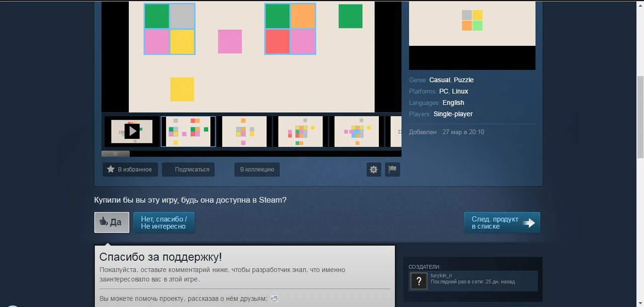Click the text 'Последний раз в сети: 25 дн. назад'

pyautogui.click(x=472, y=282)
